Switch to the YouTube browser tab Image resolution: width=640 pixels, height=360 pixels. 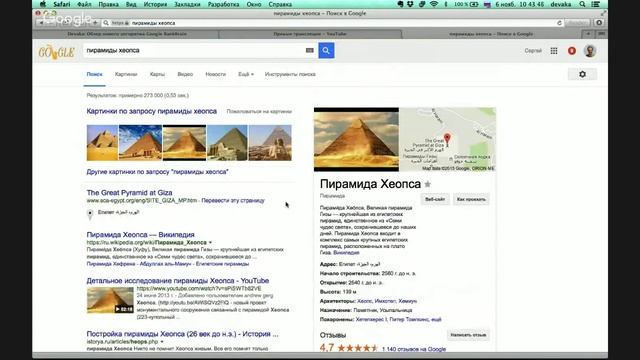pos(310,34)
